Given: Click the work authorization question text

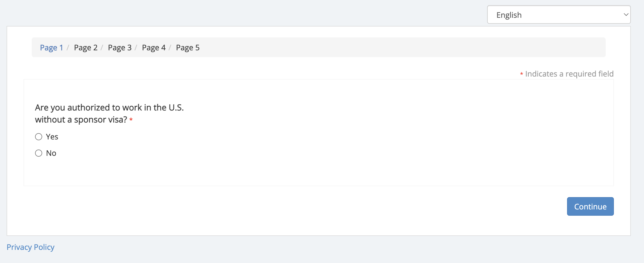Looking at the screenshot, I should click(109, 113).
